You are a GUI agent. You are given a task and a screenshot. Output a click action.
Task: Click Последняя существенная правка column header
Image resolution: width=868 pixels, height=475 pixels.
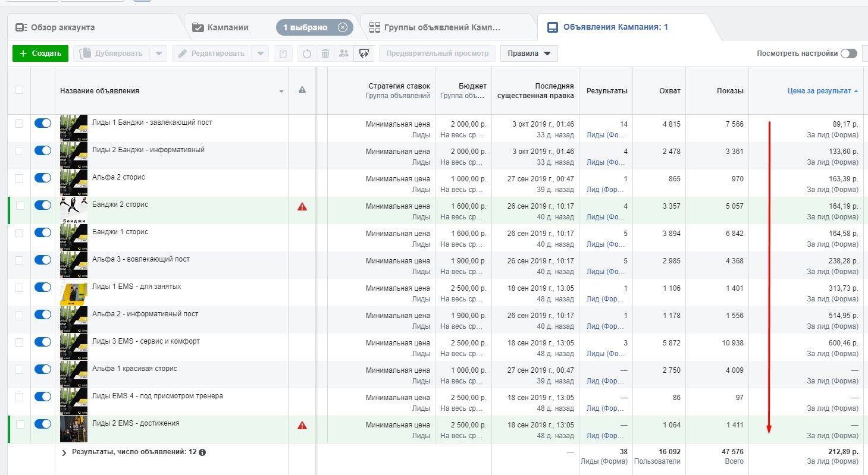535,91
